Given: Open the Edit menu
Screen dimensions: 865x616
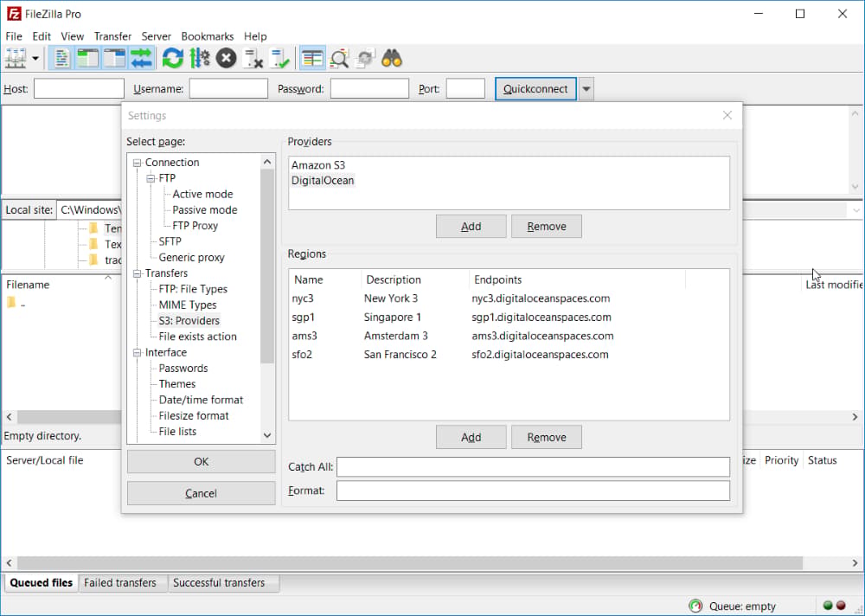Looking at the screenshot, I should click(42, 36).
